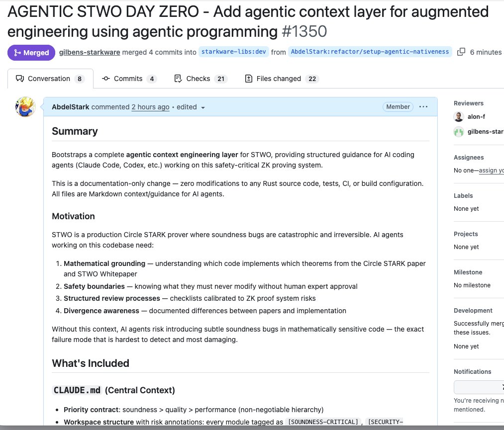The height and width of the screenshot is (430, 504).
Task: Click the Checks count badge 21
Action: [221, 79]
